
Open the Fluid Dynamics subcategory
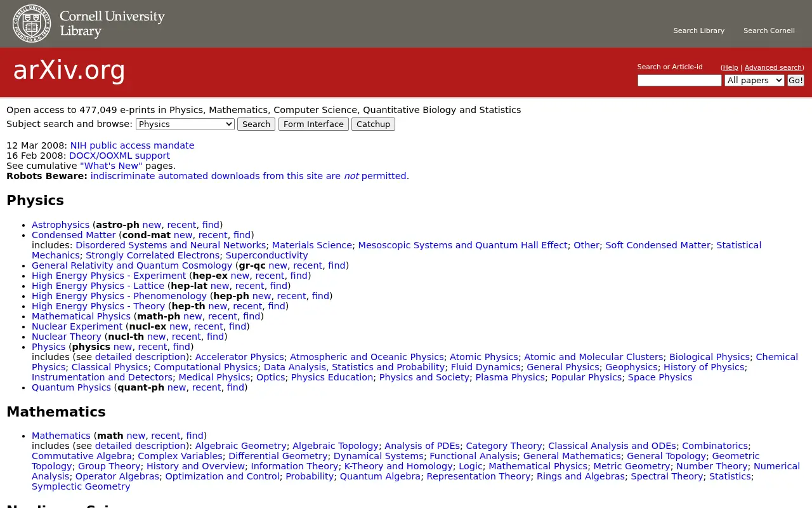485,367
